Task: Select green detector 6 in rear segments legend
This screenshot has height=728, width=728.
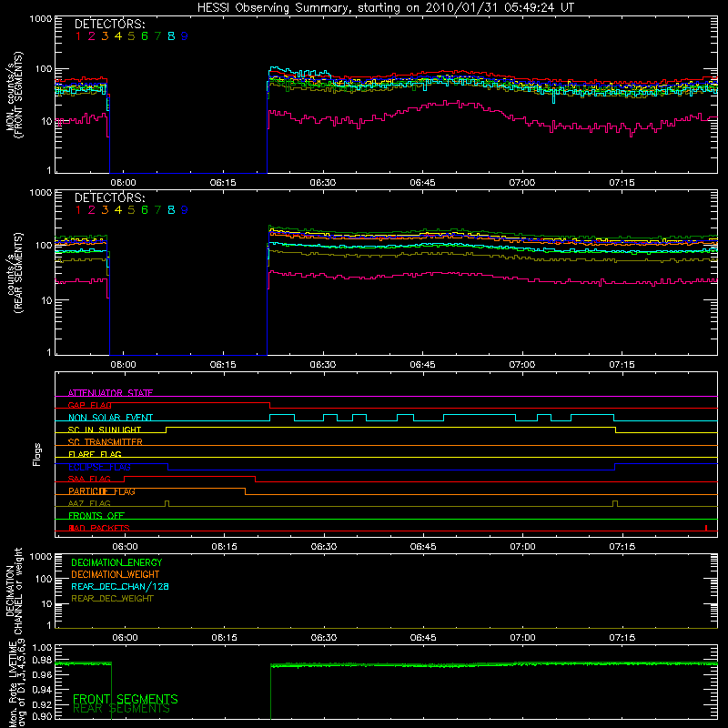Action: point(145,210)
